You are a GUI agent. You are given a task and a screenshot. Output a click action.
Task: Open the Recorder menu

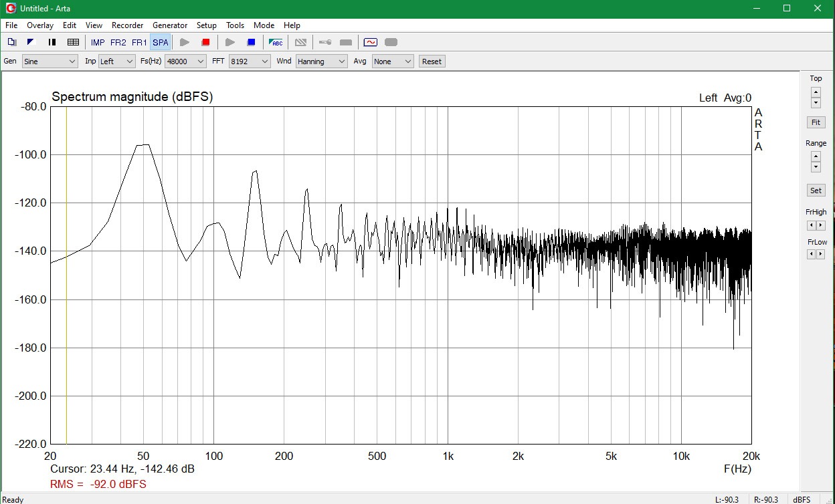pos(127,25)
